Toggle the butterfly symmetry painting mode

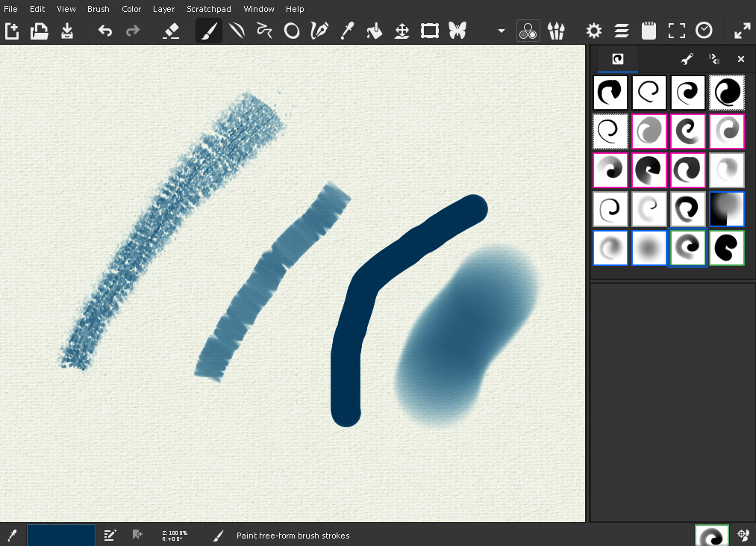[x=457, y=31]
